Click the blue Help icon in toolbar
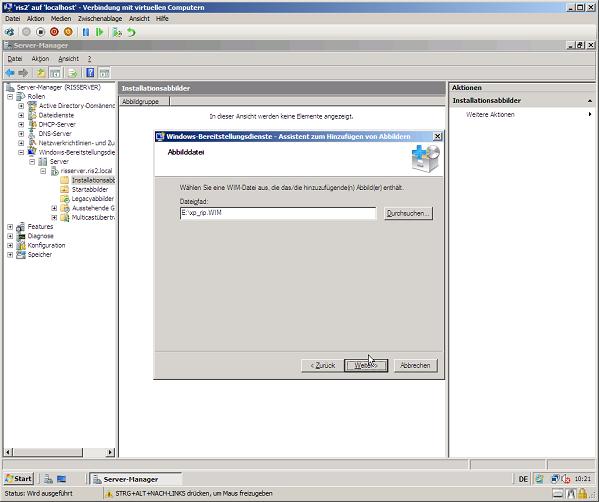This screenshot has height=502, width=599. pos(90,73)
